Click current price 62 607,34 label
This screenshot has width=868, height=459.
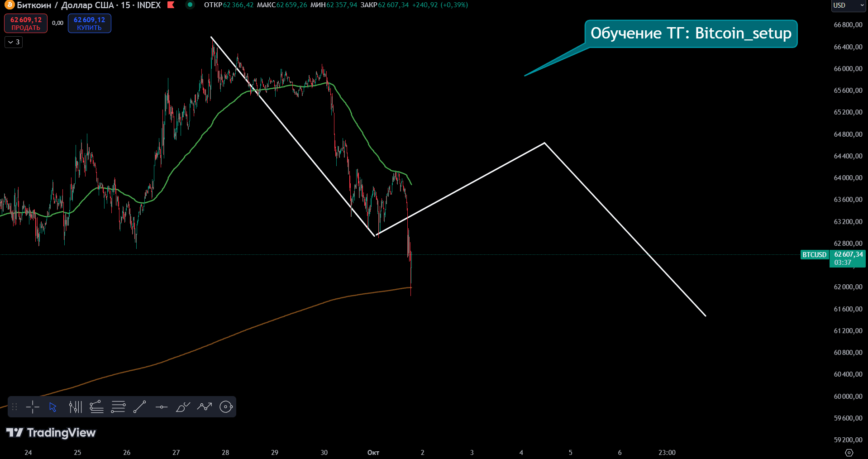(849, 254)
